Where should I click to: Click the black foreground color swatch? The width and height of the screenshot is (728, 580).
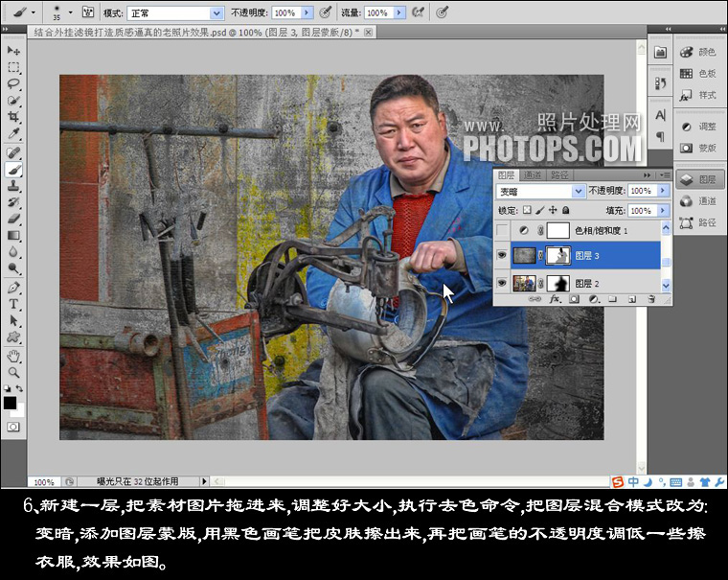click(10, 403)
